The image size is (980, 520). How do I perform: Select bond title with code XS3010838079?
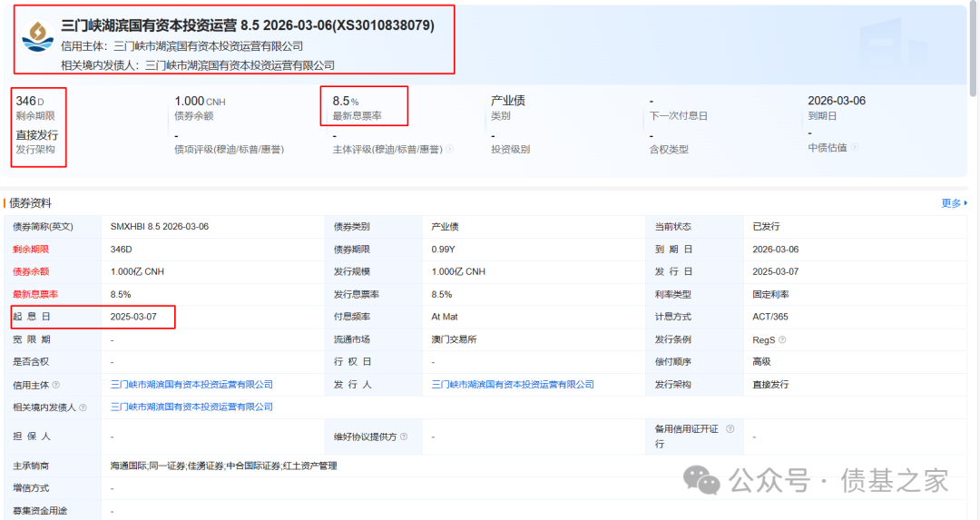click(x=248, y=25)
